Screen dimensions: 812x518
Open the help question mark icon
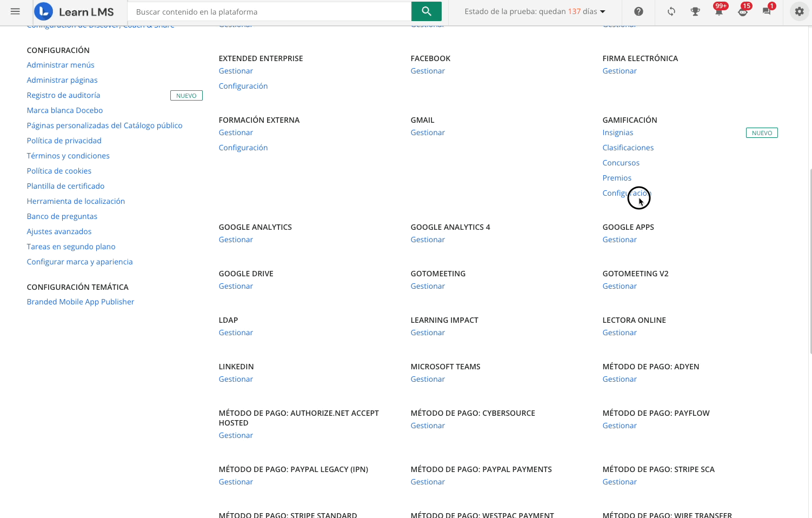[x=638, y=11]
